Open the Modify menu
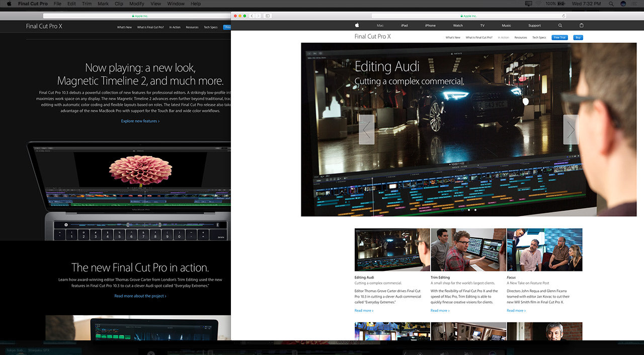Screen dimensions: 644x355 (x=137, y=4)
